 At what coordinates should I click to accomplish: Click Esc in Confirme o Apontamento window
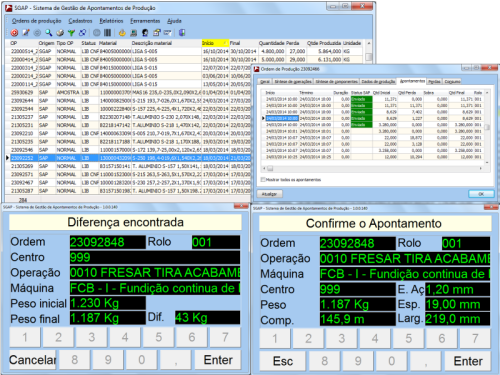pos(283,361)
